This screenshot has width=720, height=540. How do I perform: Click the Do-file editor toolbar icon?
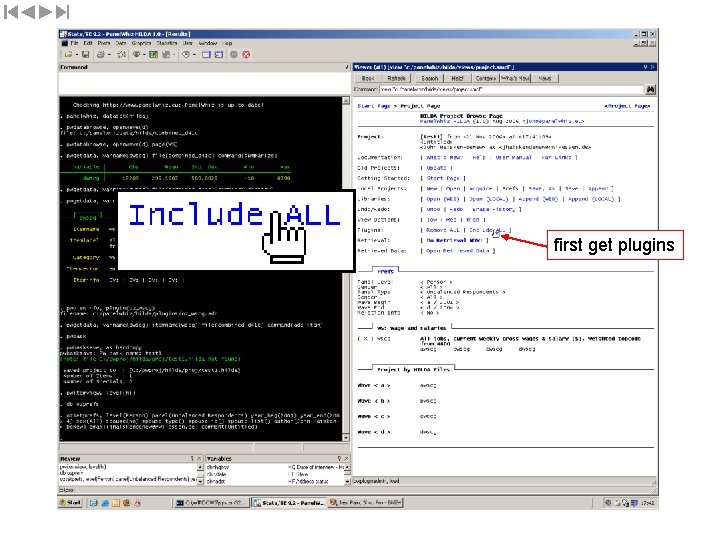[x=166, y=55]
